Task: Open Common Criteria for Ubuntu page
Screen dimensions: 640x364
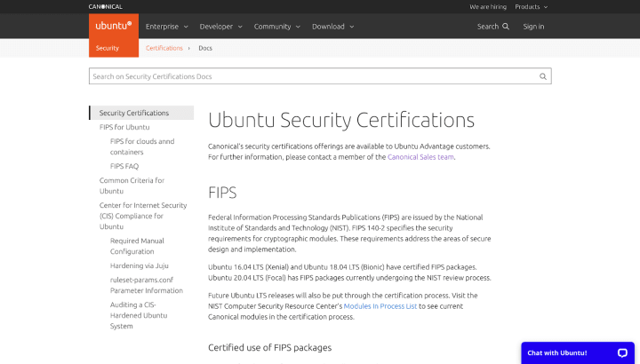Action: [132, 186]
